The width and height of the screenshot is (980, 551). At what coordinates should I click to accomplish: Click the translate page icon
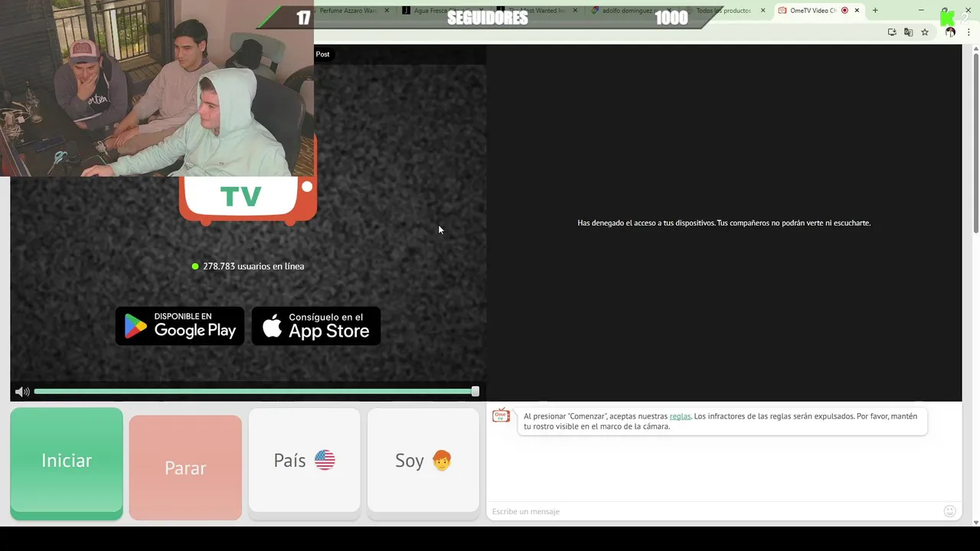pyautogui.click(x=908, y=32)
